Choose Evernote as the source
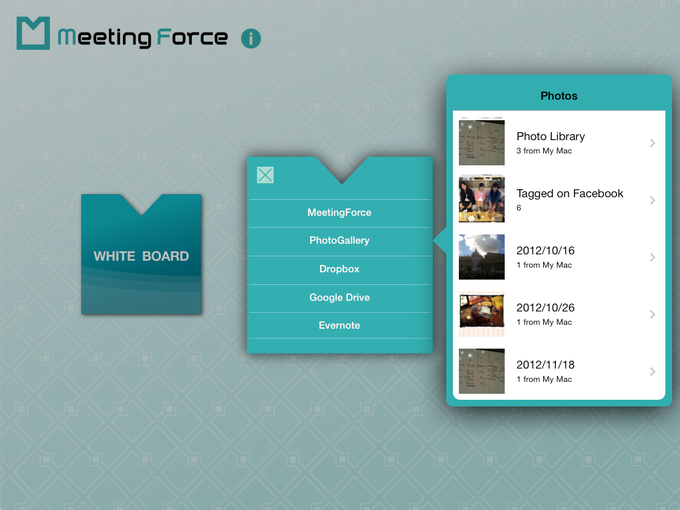 [340, 326]
